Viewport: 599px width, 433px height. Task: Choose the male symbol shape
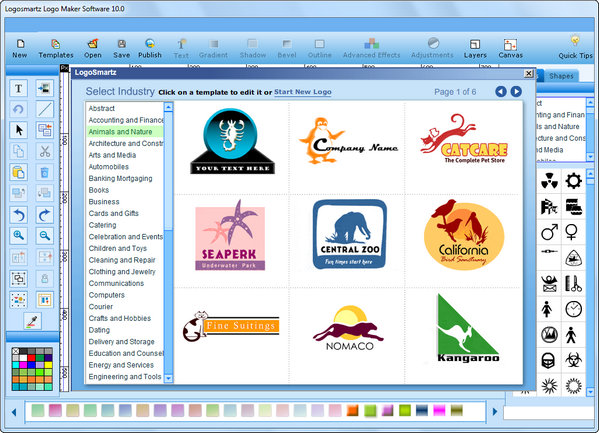coord(549,232)
